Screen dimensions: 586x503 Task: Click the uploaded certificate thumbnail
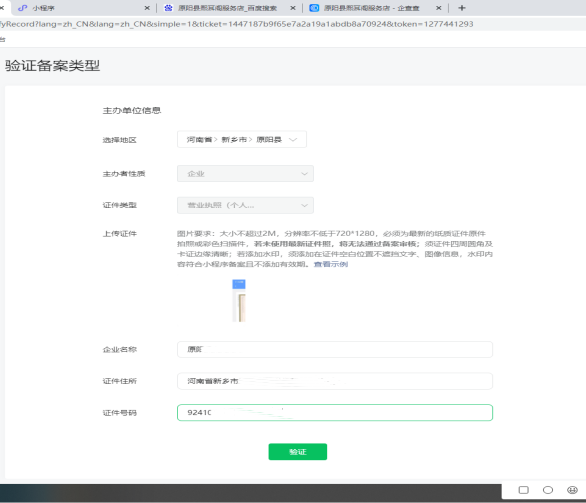[239, 300]
